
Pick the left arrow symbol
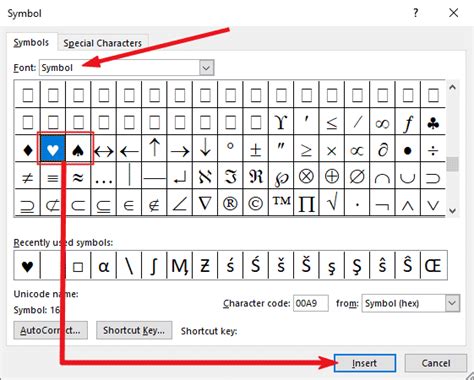click(129, 150)
